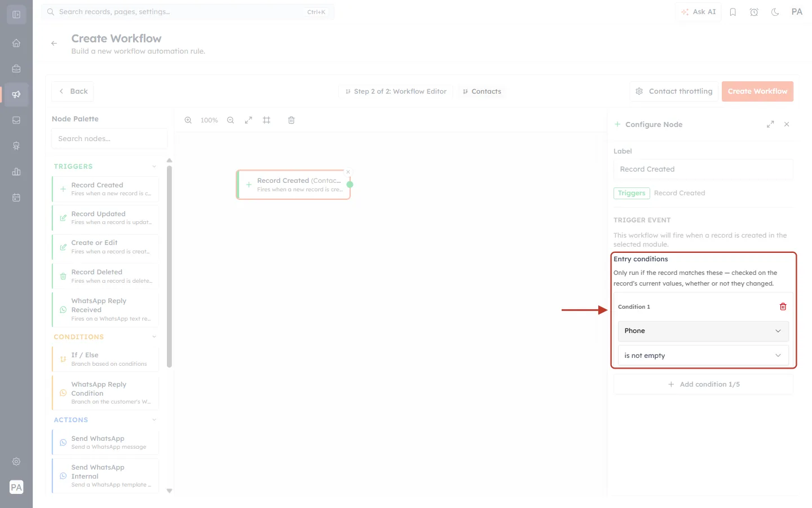
Task: Remove the Record Created node from canvas
Action: click(348, 172)
